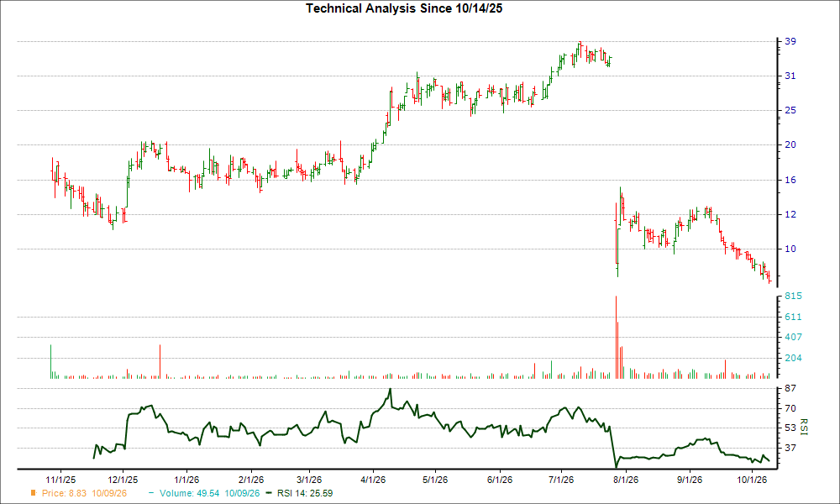Click the volume axis value 611
The width and height of the screenshot is (840, 504).
793,317
